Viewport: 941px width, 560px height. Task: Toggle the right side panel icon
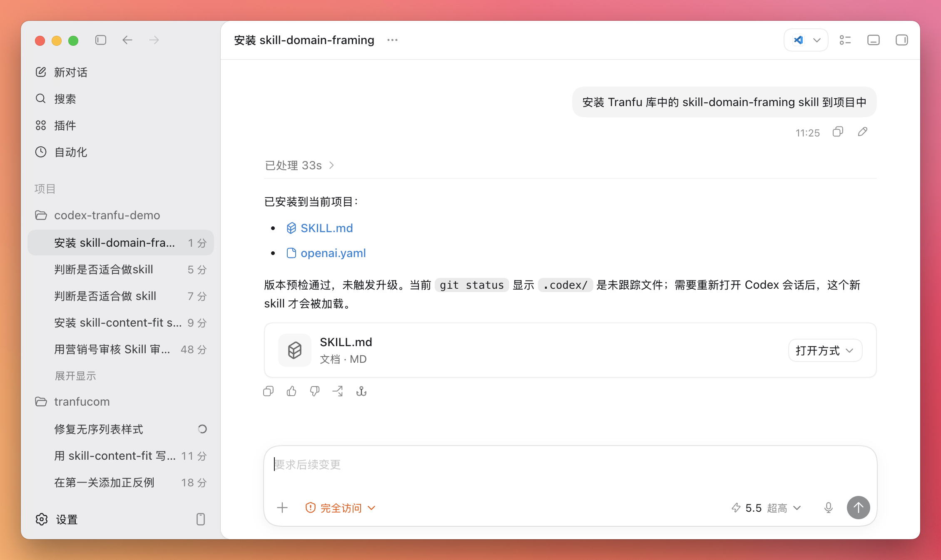(x=902, y=40)
